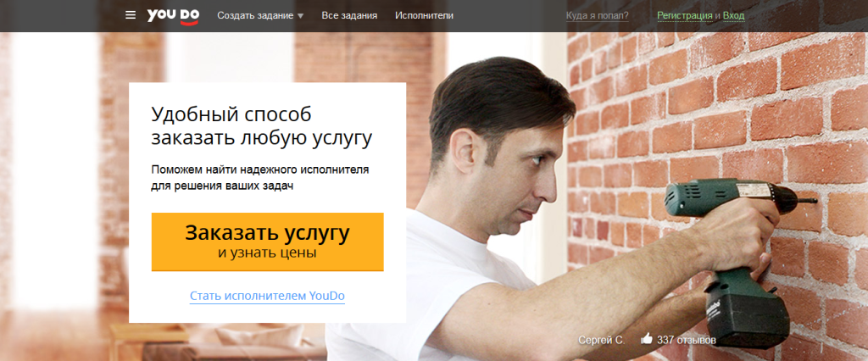Click the thumbs-up reviews icon

[x=646, y=338]
